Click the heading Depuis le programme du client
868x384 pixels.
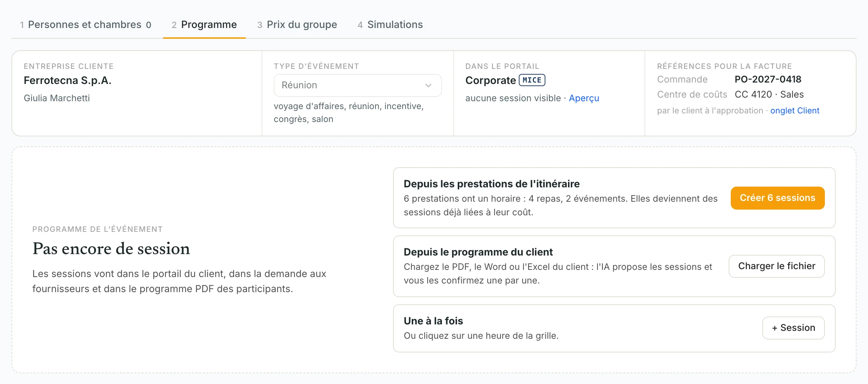478,252
